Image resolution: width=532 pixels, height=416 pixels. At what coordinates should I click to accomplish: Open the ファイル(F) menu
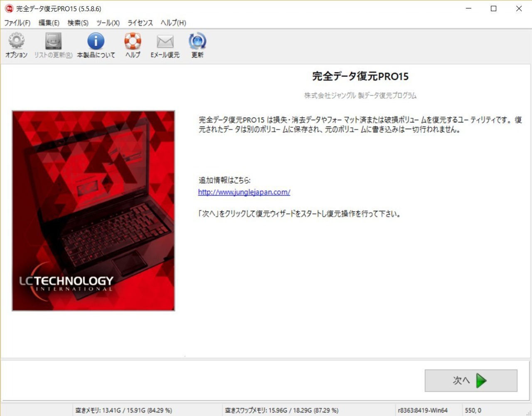click(x=17, y=23)
